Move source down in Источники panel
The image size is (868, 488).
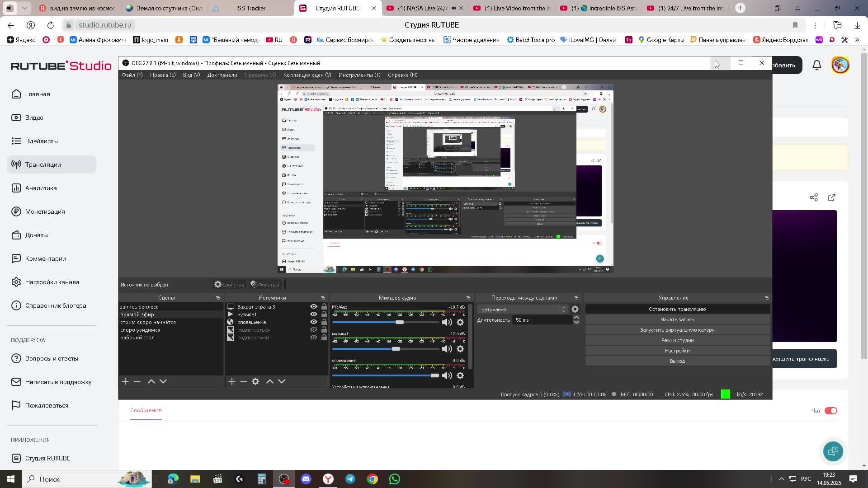pyautogui.click(x=282, y=381)
